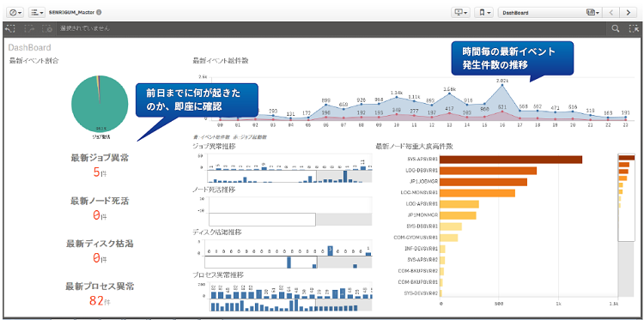Image resolution: width=644 pixels, height=320 pixels.
Task: Open the global list menu
Action: (x=37, y=12)
